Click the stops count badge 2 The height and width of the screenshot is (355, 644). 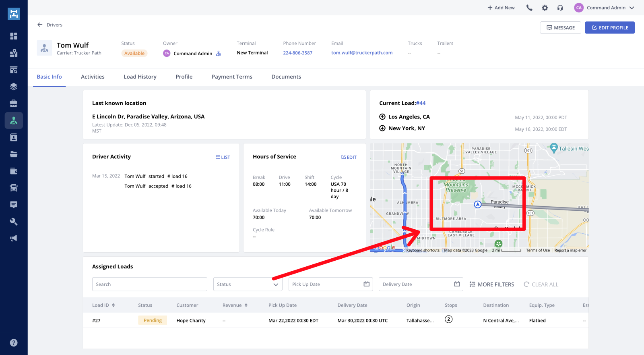(x=448, y=319)
